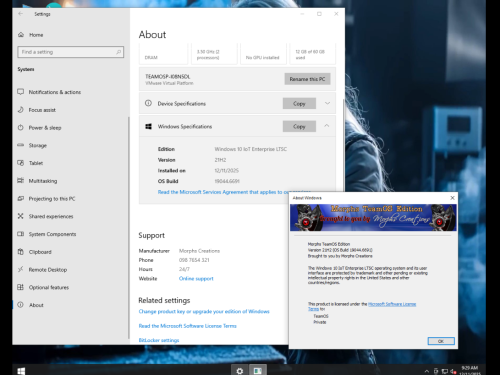This screenshot has height=375, width=500.
Task: Select Optional features in sidebar
Action: [x=49, y=287]
